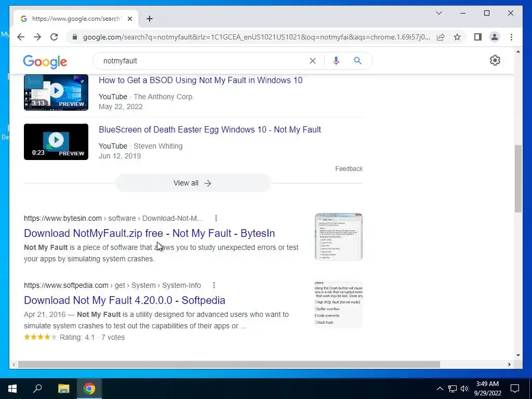Play the 3:13 BSOD video preview

[56, 92]
